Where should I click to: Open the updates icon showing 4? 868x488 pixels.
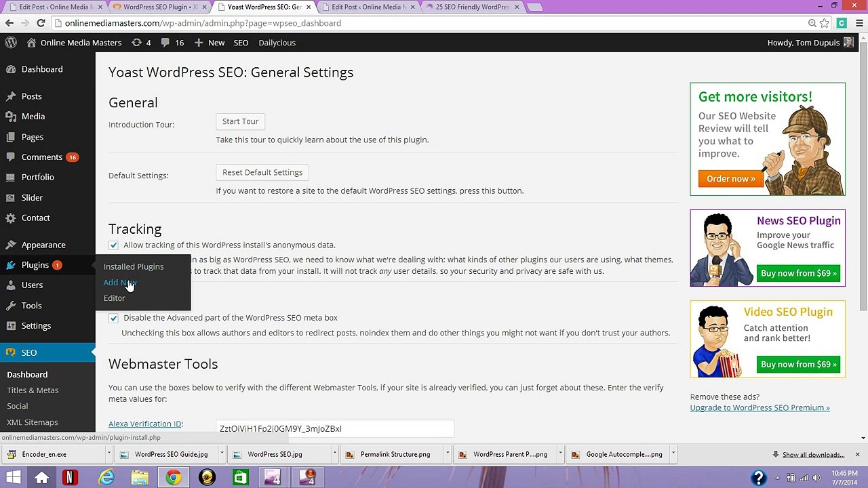pyautogui.click(x=141, y=43)
